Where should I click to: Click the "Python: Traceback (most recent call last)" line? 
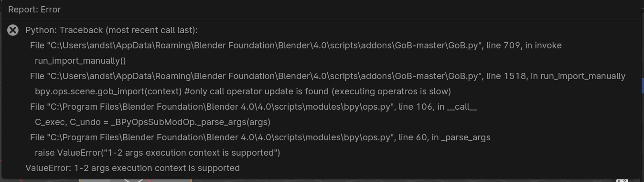click(x=111, y=30)
